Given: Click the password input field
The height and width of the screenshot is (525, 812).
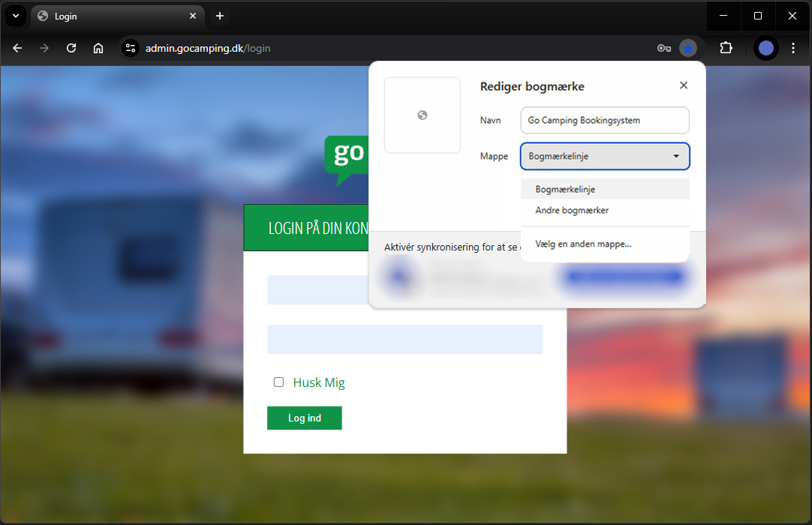Looking at the screenshot, I should tap(404, 339).
